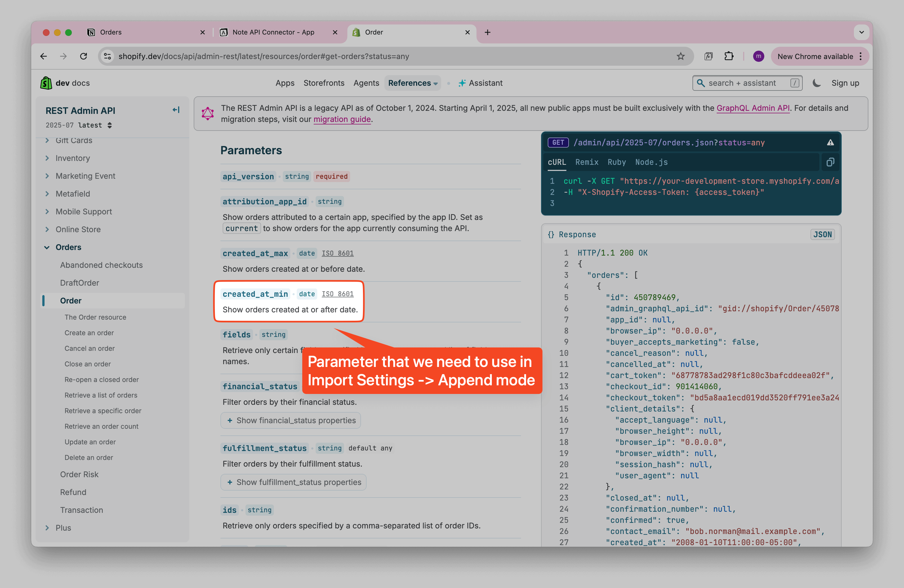Click the warning triangle on GET endpoint

click(830, 143)
